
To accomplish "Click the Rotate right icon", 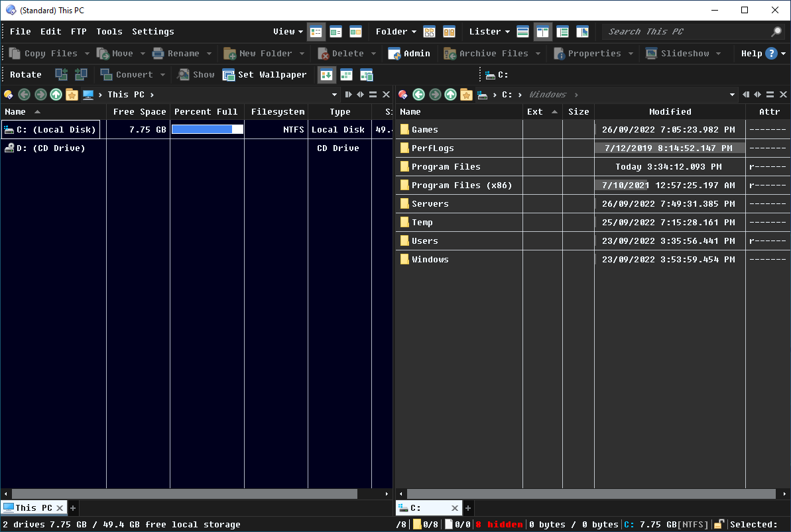I will coord(81,75).
